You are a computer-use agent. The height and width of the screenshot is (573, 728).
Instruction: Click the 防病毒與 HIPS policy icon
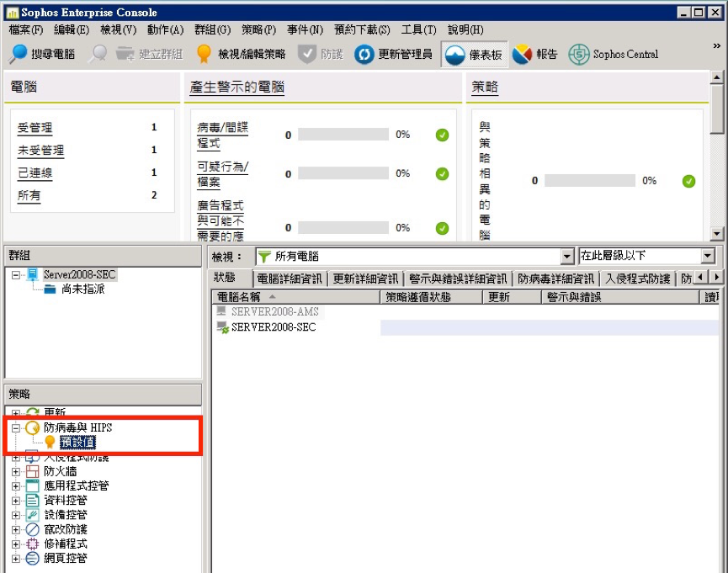pyautogui.click(x=32, y=427)
